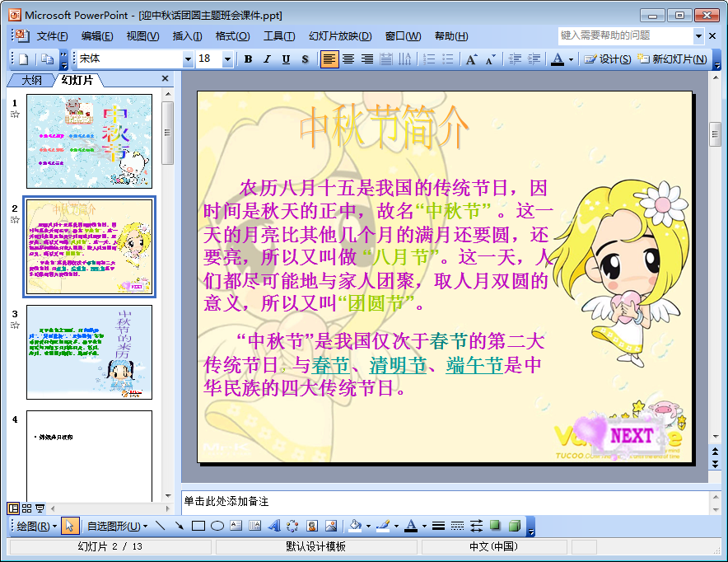
Task: Change text direction icon
Action: (405, 59)
